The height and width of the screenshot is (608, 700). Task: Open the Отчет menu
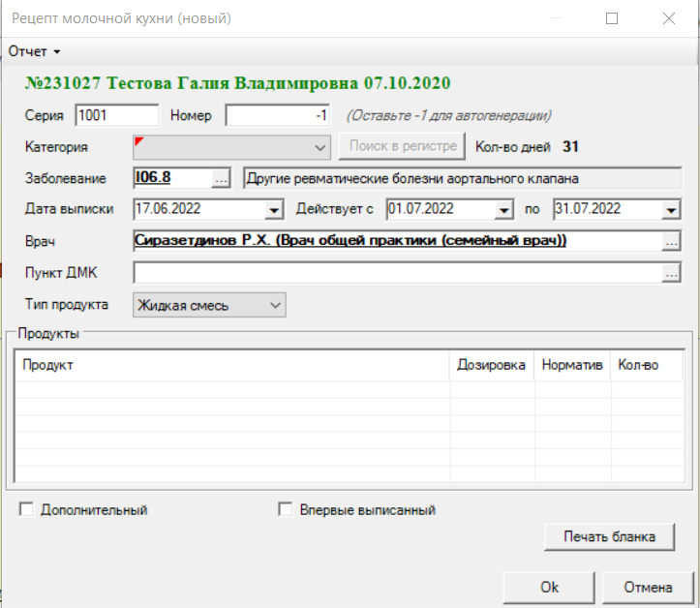tap(34, 51)
